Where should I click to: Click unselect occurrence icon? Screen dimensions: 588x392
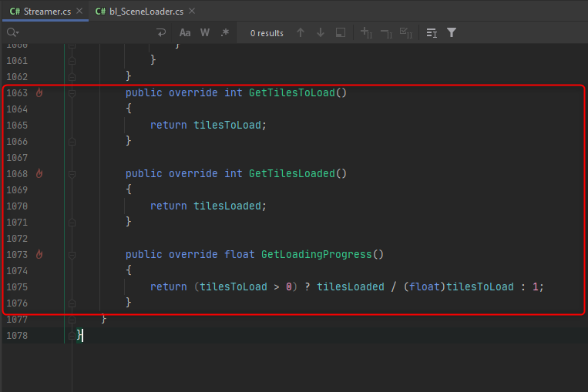[x=386, y=33]
